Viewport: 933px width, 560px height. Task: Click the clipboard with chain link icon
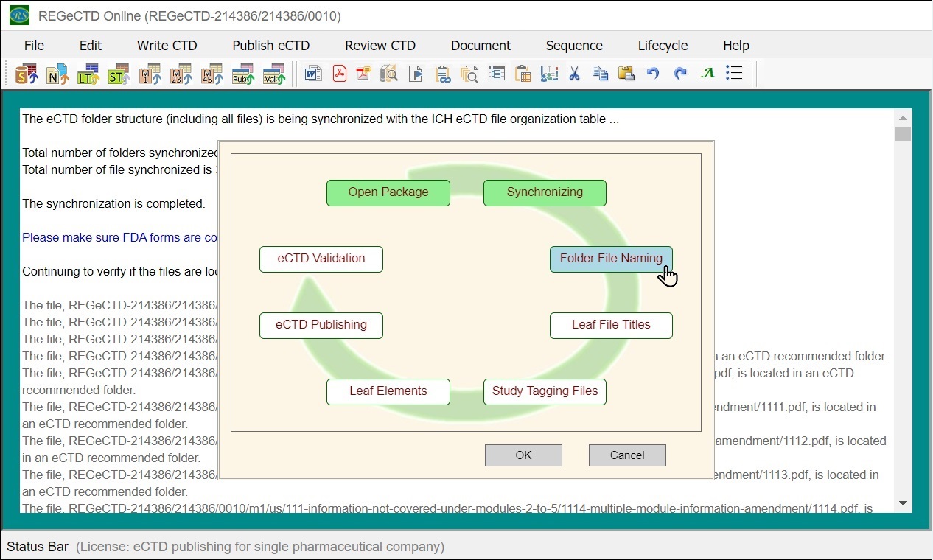click(x=442, y=74)
